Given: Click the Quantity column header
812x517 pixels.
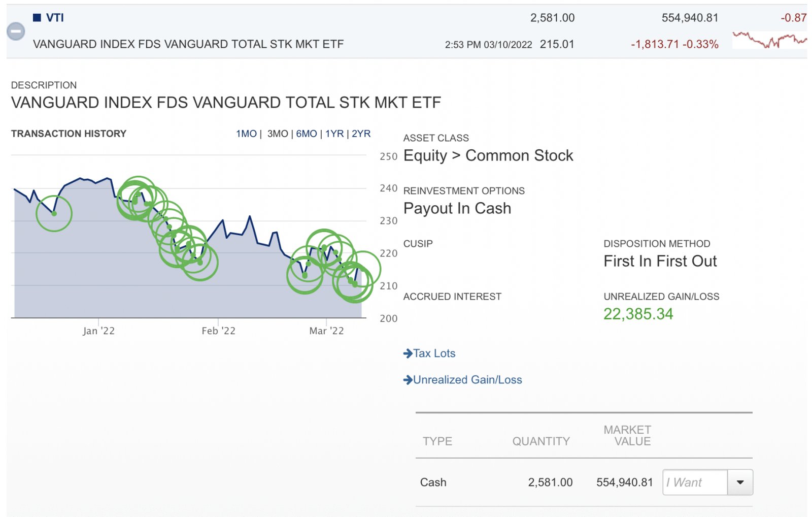Looking at the screenshot, I should pos(540,441).
